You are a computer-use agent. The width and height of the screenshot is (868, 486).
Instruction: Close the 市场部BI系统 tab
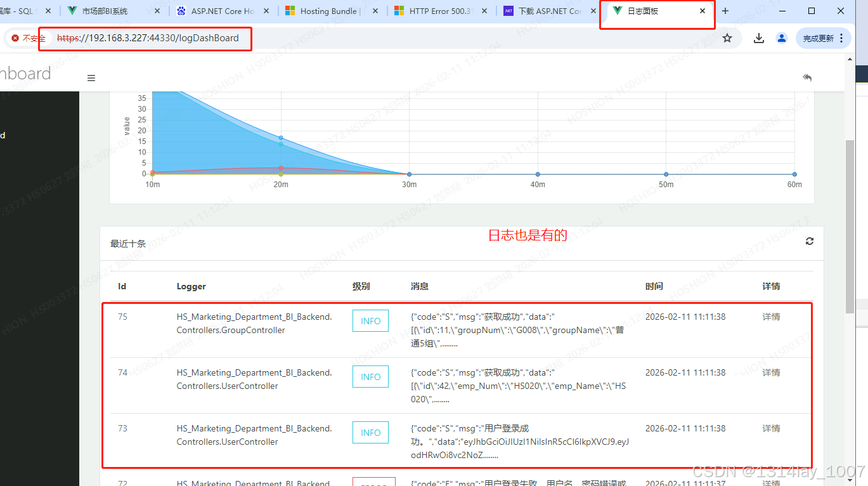tap(157, 11)
